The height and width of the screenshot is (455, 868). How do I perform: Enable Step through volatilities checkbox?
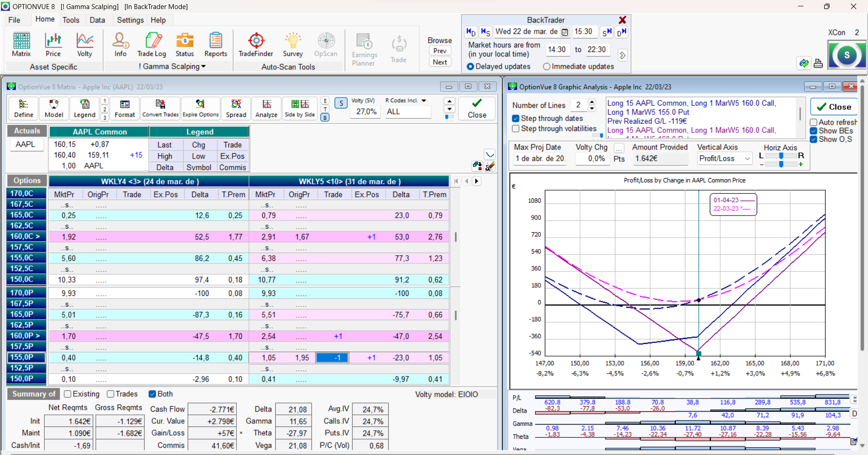click(x=515, y=129)
